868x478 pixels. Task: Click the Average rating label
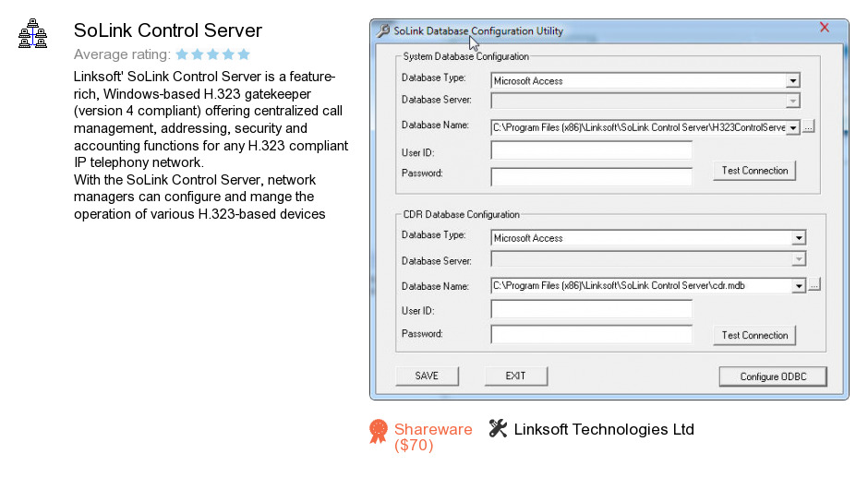122,54
